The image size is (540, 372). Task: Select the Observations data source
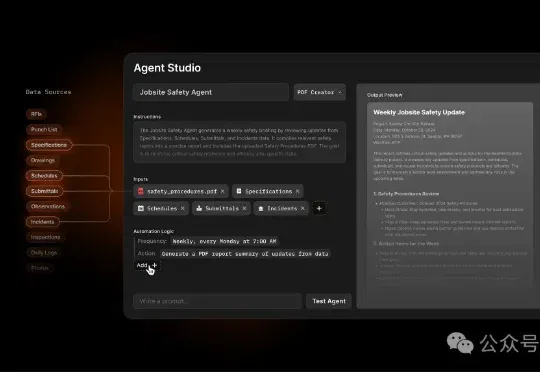[48, 206]
